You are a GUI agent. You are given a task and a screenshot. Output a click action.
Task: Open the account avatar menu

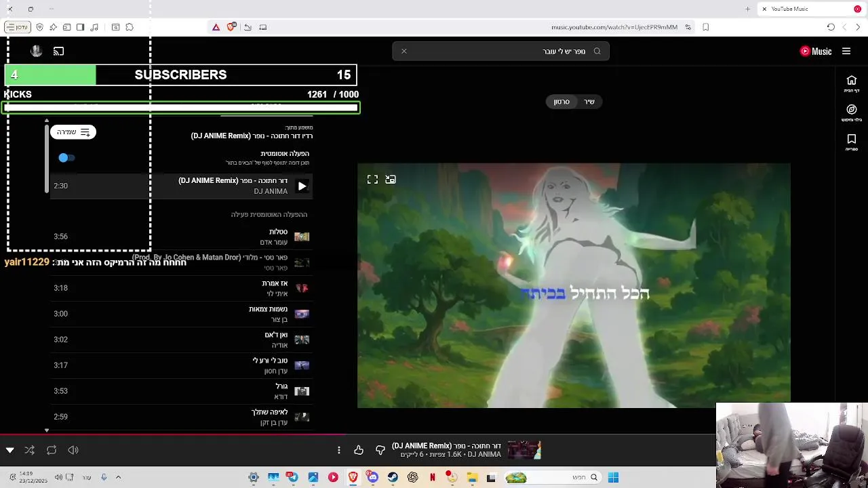point(37,51)
